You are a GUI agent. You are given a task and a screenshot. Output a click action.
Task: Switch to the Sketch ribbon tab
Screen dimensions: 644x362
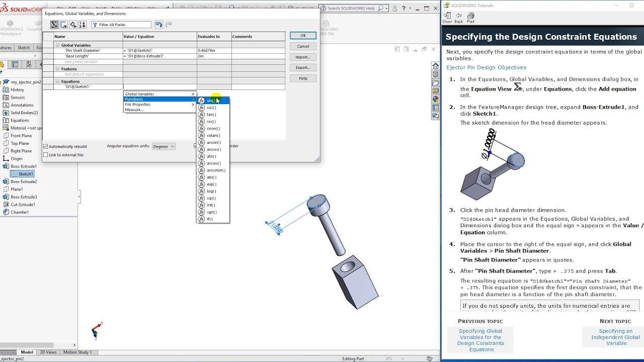click(x=24, y=48)
